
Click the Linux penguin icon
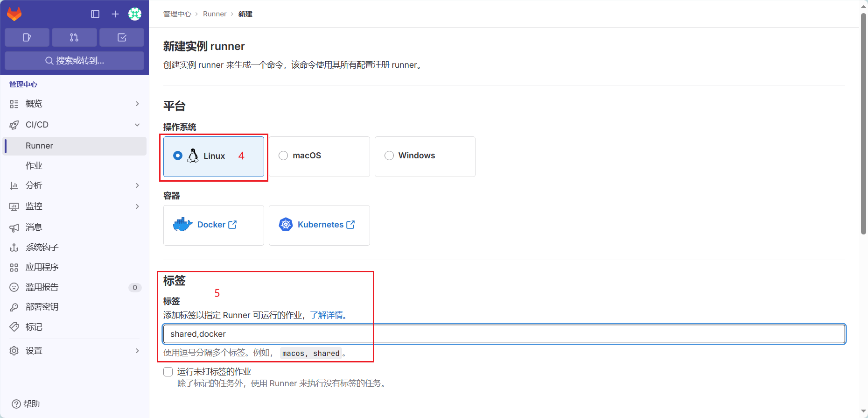193,156
